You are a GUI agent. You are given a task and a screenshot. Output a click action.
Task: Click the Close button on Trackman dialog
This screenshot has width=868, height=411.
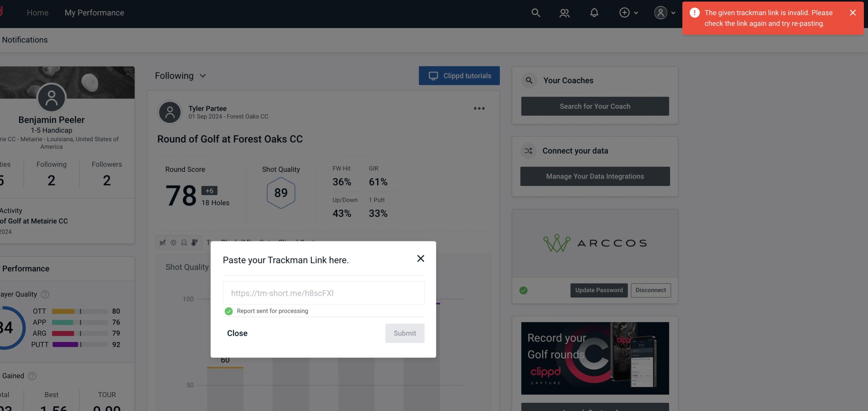pyautogui.click(x=237, y=333)
